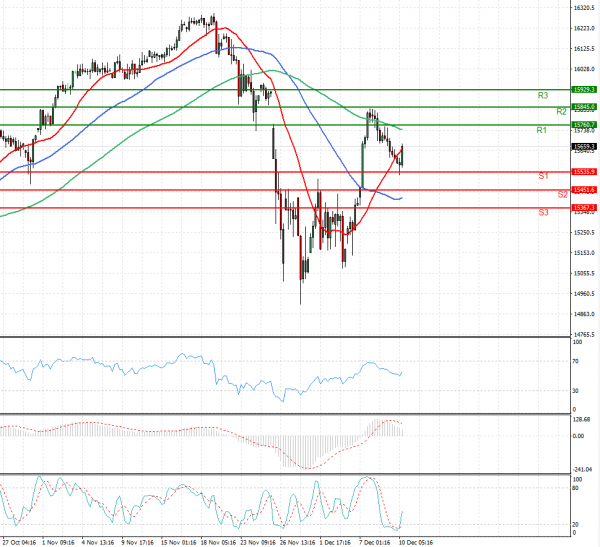Click the R1 resistance label
The height and width of the screenshot is (547, 600).
(541, 131)
